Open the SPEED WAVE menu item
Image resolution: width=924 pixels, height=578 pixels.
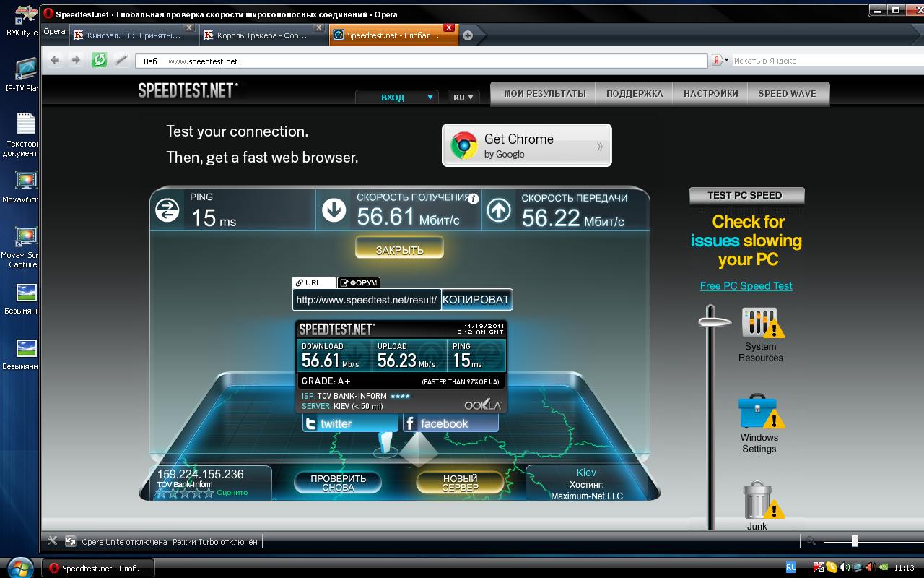[x=788, y=94]
